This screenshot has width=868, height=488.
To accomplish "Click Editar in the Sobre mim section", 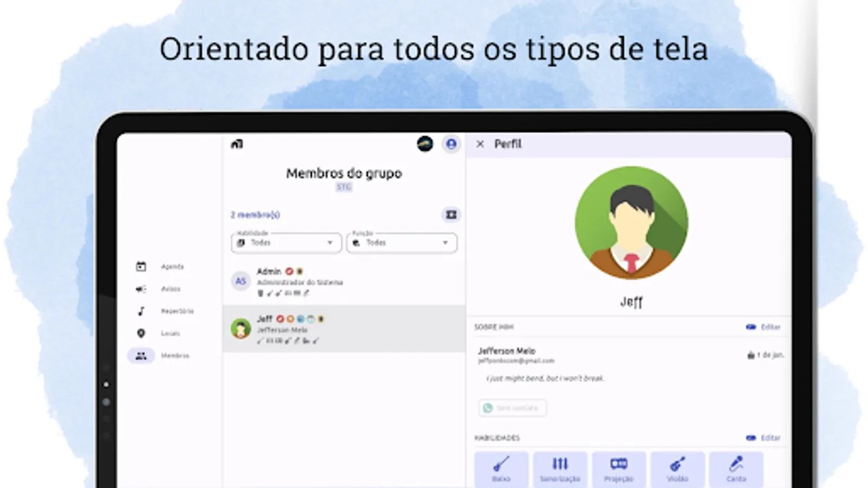I will (x=763, y=327).
